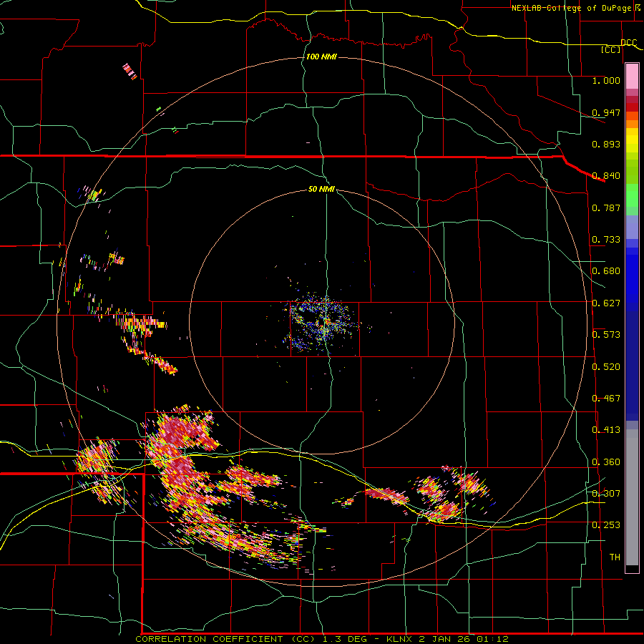Select the 0.787 value on the color scale

(606, 208)
